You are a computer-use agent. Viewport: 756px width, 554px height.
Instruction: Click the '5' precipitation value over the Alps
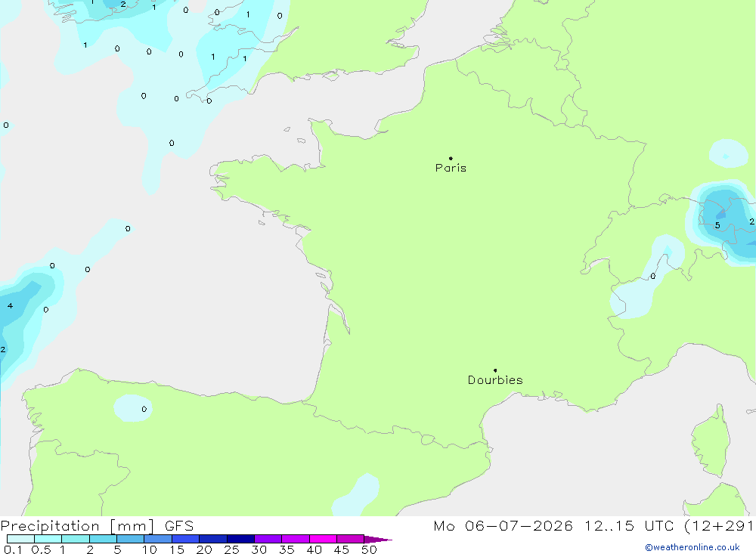(x=717, y=225)
